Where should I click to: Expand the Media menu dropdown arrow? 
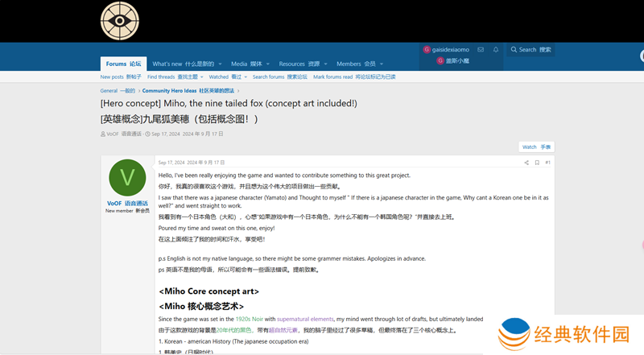pos(268,64)
